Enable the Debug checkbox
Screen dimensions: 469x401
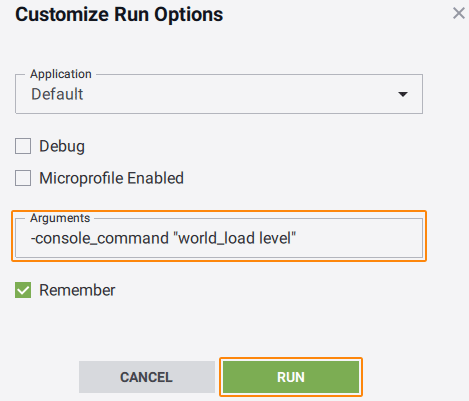[x=23, y=146]
